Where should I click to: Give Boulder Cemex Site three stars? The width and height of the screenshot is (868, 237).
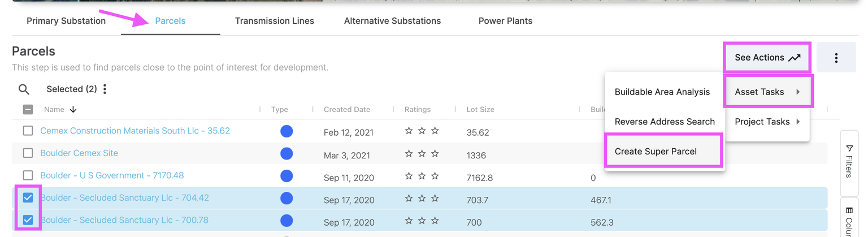(x=435, y=153)
